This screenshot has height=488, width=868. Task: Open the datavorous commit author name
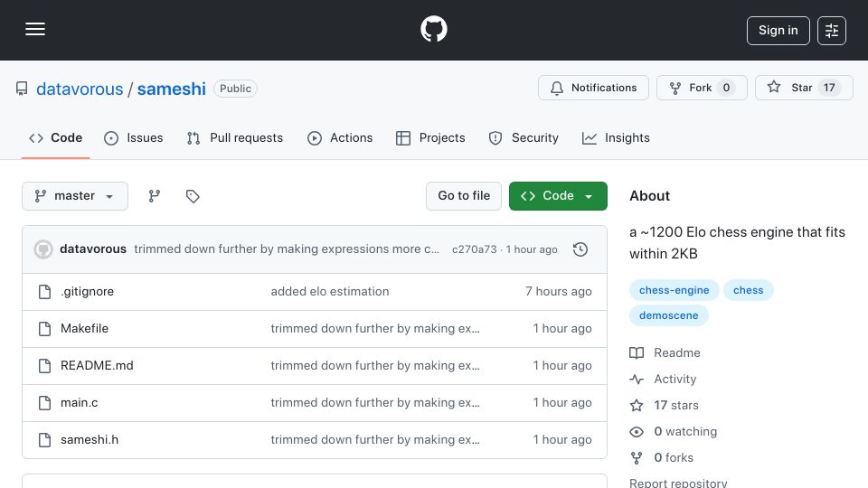click(x=93, y=249)
